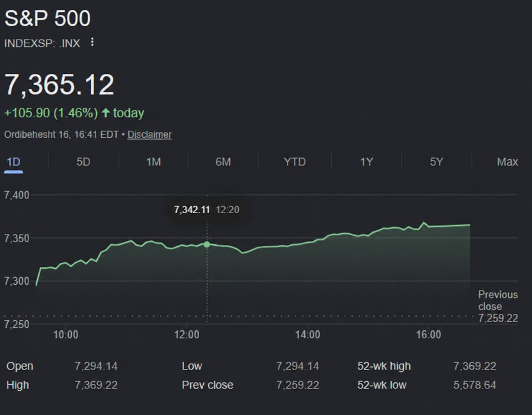The height and width of the screenshot is (415, 532).
Task: Click the 52-wk low value 5,578.64
Action: (x=475, y=385)
